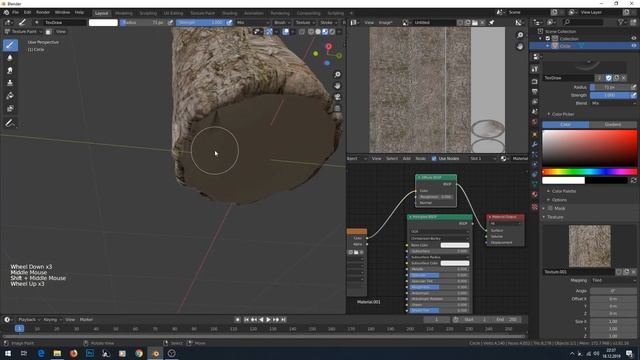Viewport: 640px width, 360px height.
Task: Toggle viewport overlays button
Action: tap(286, 31)
